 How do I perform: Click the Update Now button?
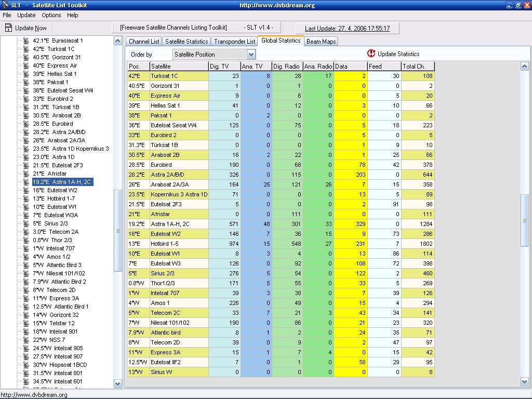click(26, 28)
